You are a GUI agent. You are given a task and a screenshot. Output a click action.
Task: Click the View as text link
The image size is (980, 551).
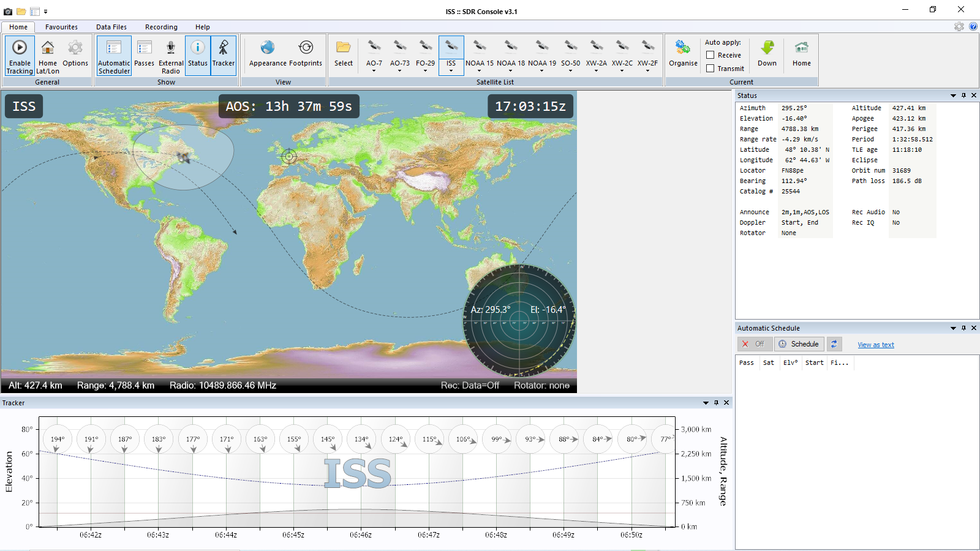pos(876,345)
